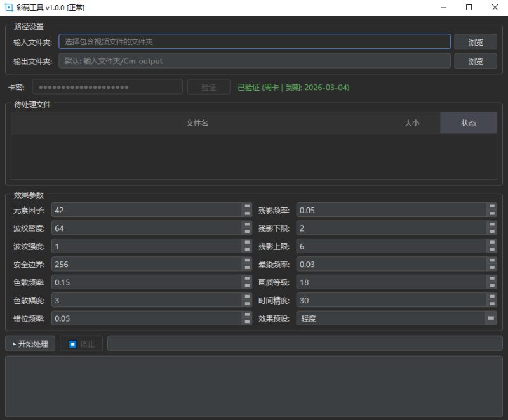The height and width of the screenshot is (420, 508).
Task: Decrease the 波纹密度 value with down arrow
Action: (247, 232)
